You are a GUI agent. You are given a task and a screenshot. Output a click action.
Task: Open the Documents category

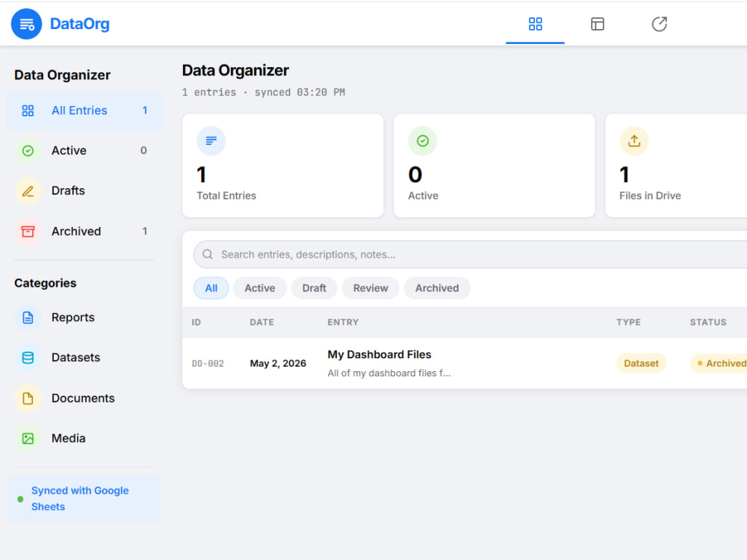(84, 398)
